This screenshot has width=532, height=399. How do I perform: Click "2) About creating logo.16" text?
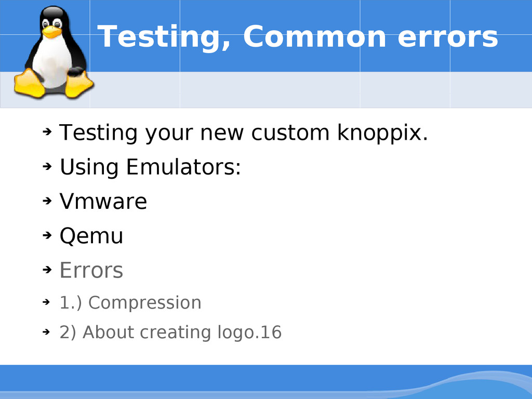point(170,332)
